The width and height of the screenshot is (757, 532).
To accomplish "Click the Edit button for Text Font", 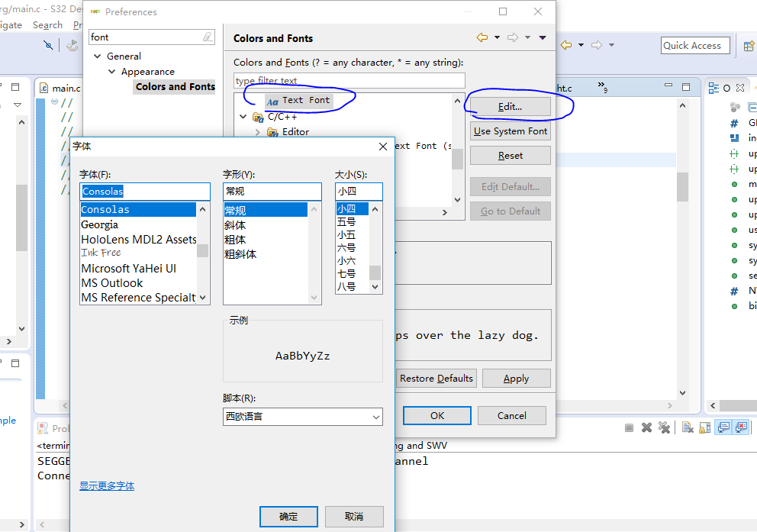I will point(510,105).
